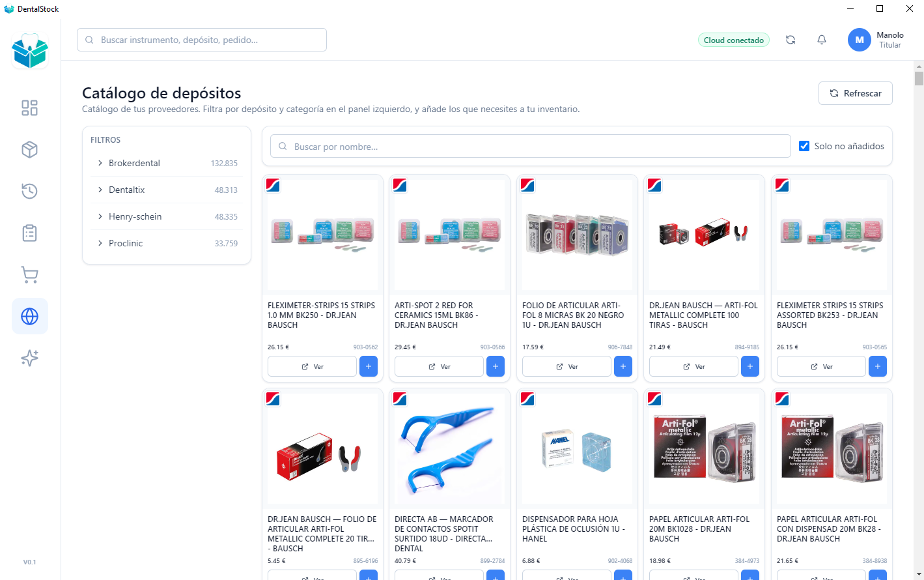Open the HANEL dispensador product image

(577, 449)
